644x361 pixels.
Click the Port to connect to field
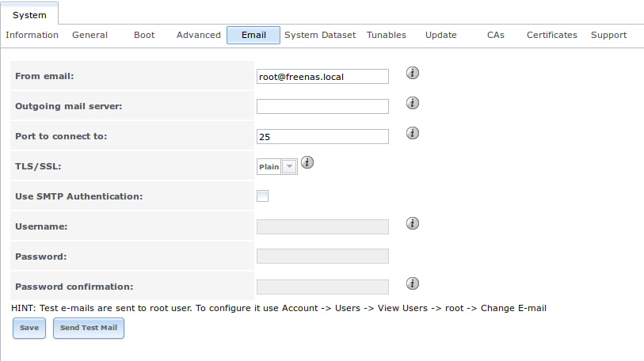(x=322, y=136)
